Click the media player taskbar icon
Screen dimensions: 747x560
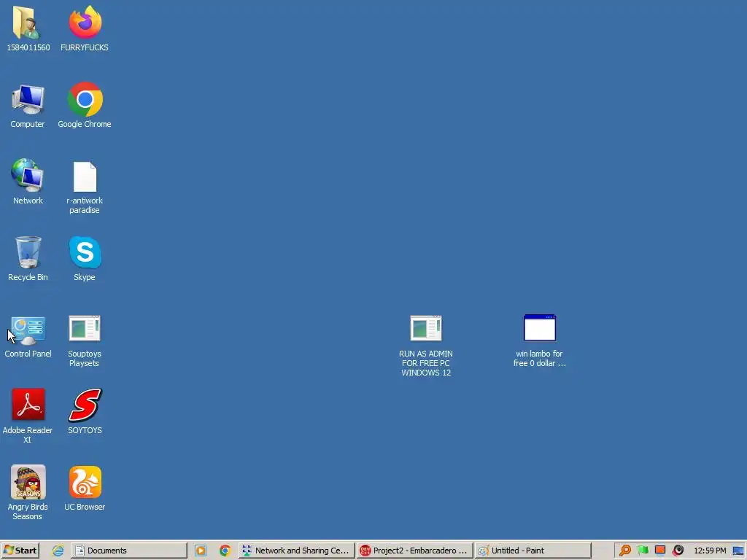[201, 551]
